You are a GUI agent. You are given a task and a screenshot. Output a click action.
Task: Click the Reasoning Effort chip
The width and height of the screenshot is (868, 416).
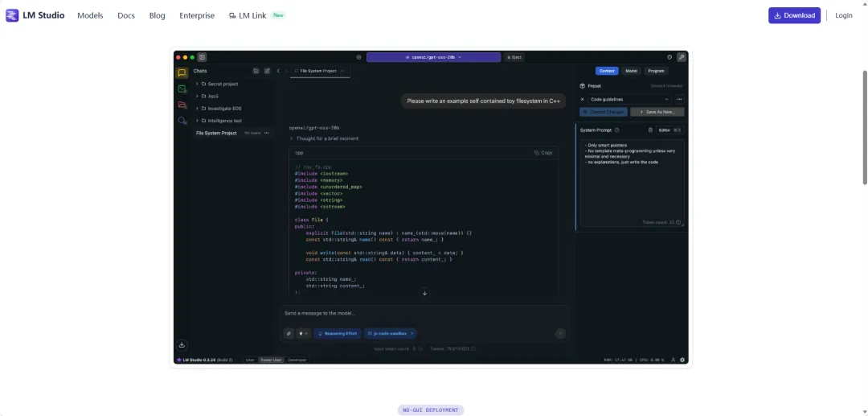pyautogui.click(x=338, y=333)
